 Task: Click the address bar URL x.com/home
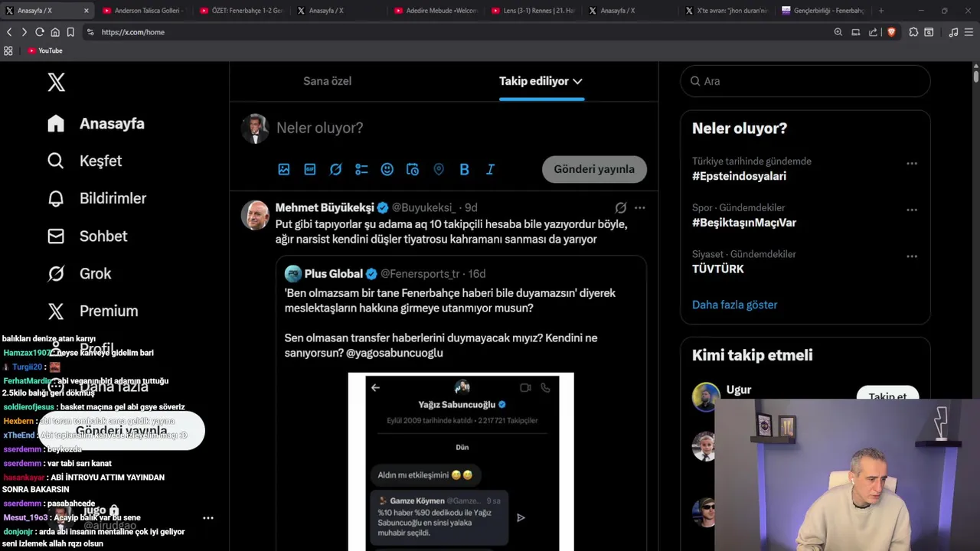[132, 32]
